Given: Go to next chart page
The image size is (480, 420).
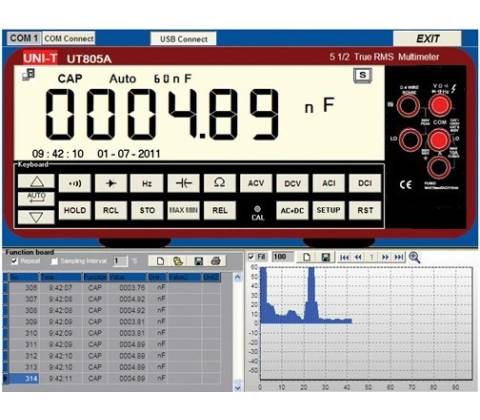Looking at the screenshot, I should click(x=385, y=257).
